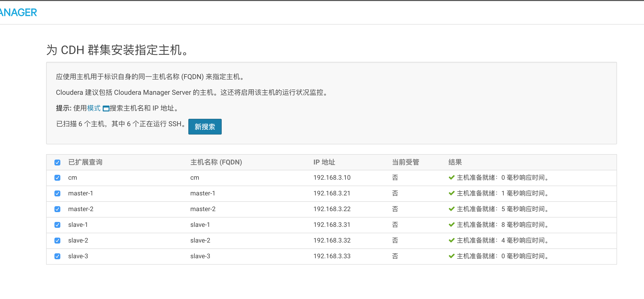Viewport: 644px width, 299px height.
Task: Click green check icon in slave-3 row
Action: tap(451, 256)
